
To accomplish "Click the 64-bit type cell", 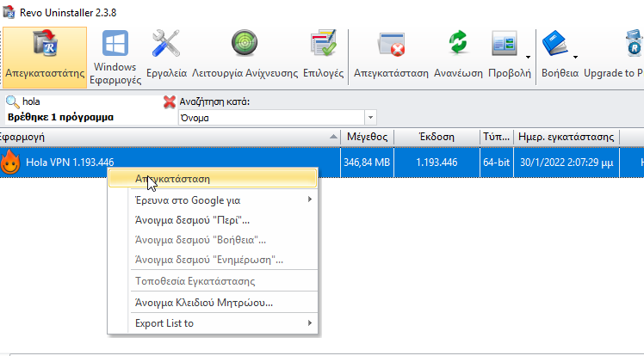I will tap(497, 163).
